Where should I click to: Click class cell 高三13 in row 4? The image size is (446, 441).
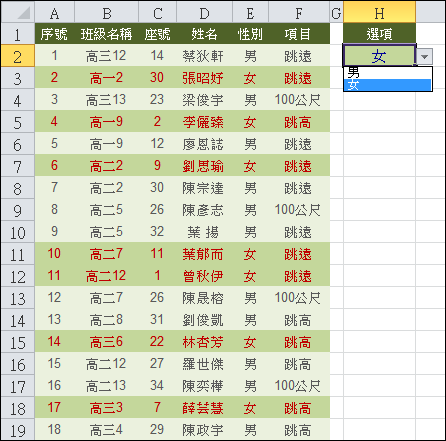106,100
